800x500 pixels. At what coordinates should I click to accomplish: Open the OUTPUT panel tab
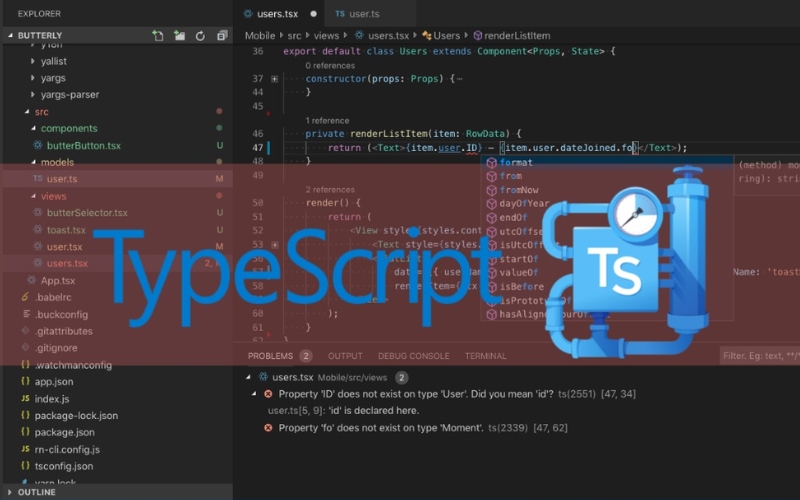tap(345, 356)
